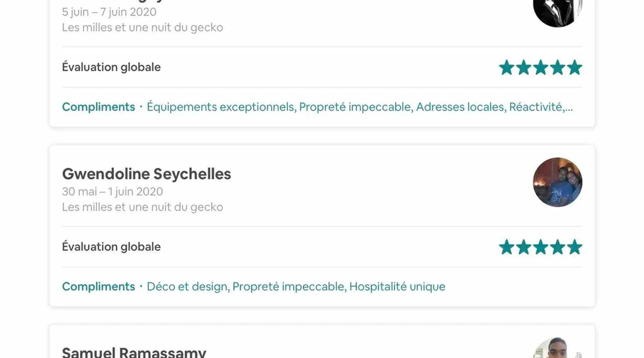644x358 pixels.
Task: Click first star of the 5 juin review
Action: point(507,67)
